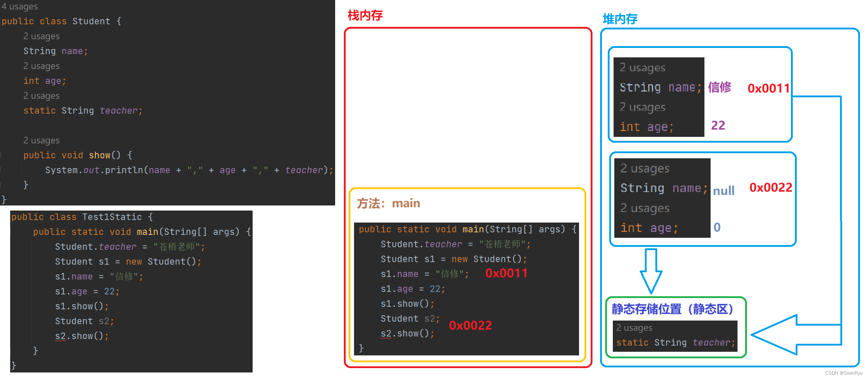The height and width of the screenshot is (379, 868).
Task: Click "s1.show();" inside the main stack frame
Action: tap(407, 303)
